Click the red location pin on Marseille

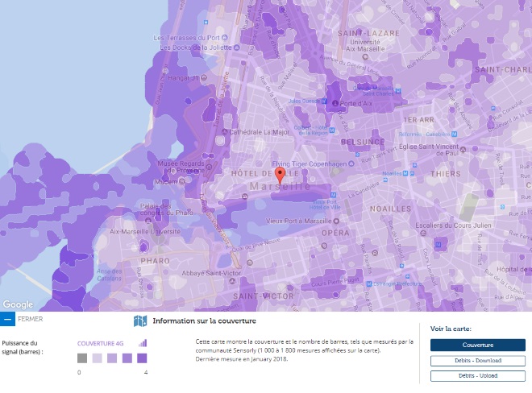click(280, 176)
